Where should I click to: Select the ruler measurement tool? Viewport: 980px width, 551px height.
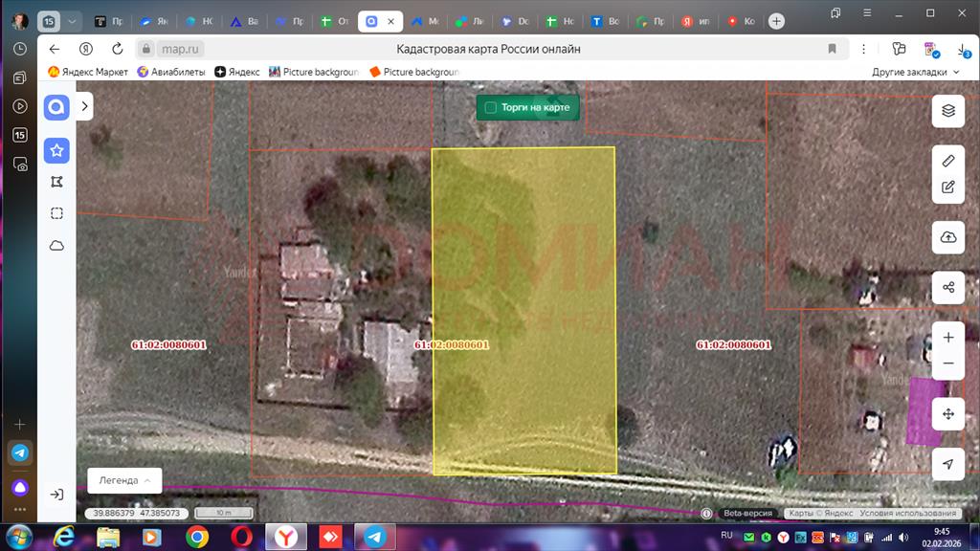click(947, 161)
